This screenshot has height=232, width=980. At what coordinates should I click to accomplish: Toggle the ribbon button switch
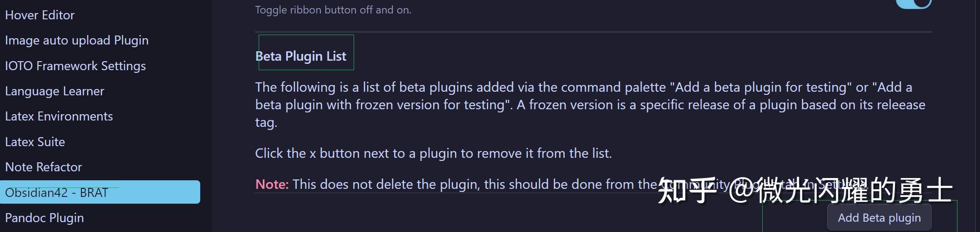pyautogui.click(x=913, y=4)
